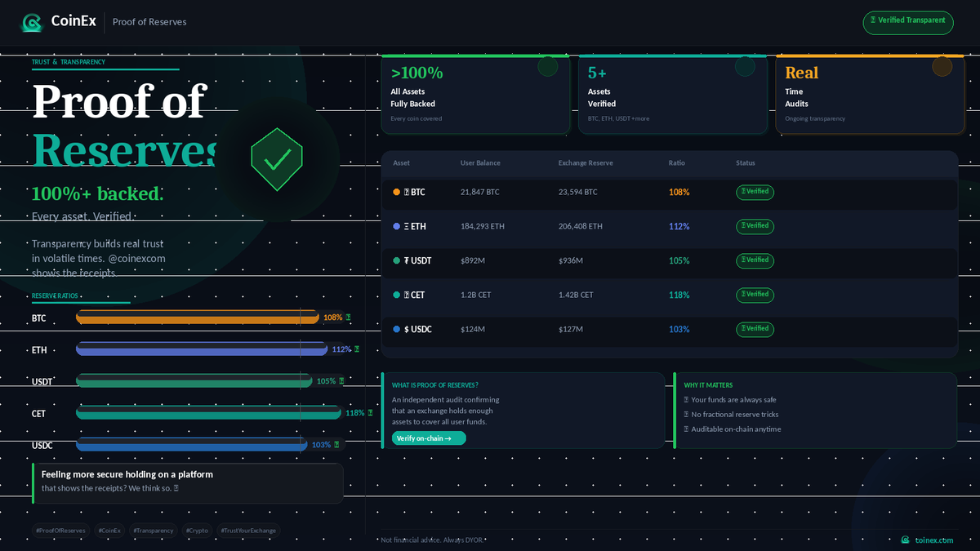The height and width of the screenshot is (551, 980).
Task: Click the USDT coin dot in table
Action: coord(396,260)
